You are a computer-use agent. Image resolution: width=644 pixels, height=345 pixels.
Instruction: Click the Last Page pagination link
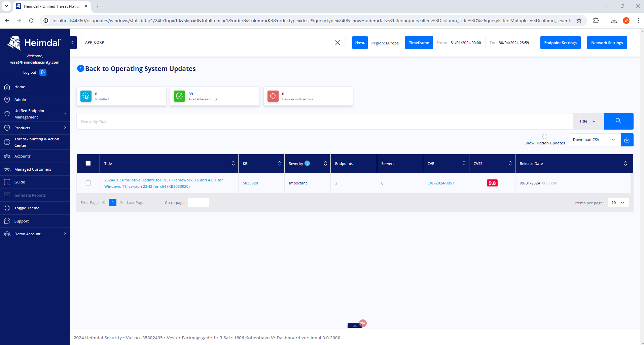point(136,203)
